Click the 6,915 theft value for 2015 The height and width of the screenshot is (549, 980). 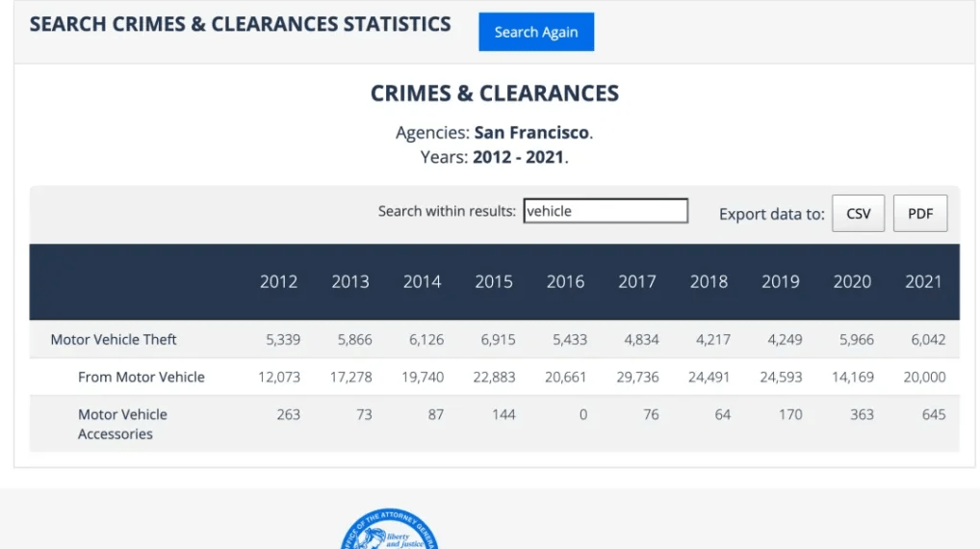pos(498,340)
